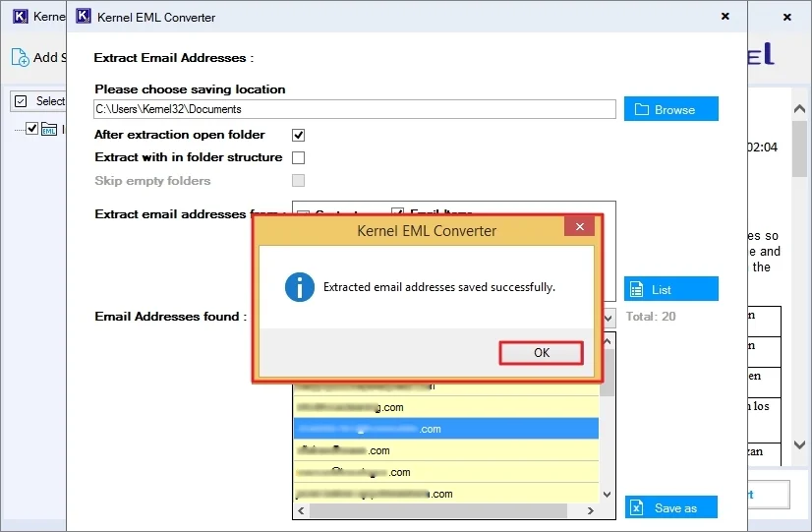The width and height of the screenshot is (812, 532).
Task: Click preview pane scrollbar down chevron
Action: pyautogui.click(x=799, y=445)
